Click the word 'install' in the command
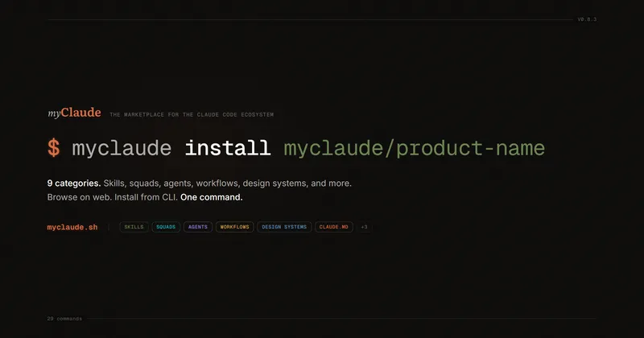Screen dimensions: 644x338 coord(228,148)
